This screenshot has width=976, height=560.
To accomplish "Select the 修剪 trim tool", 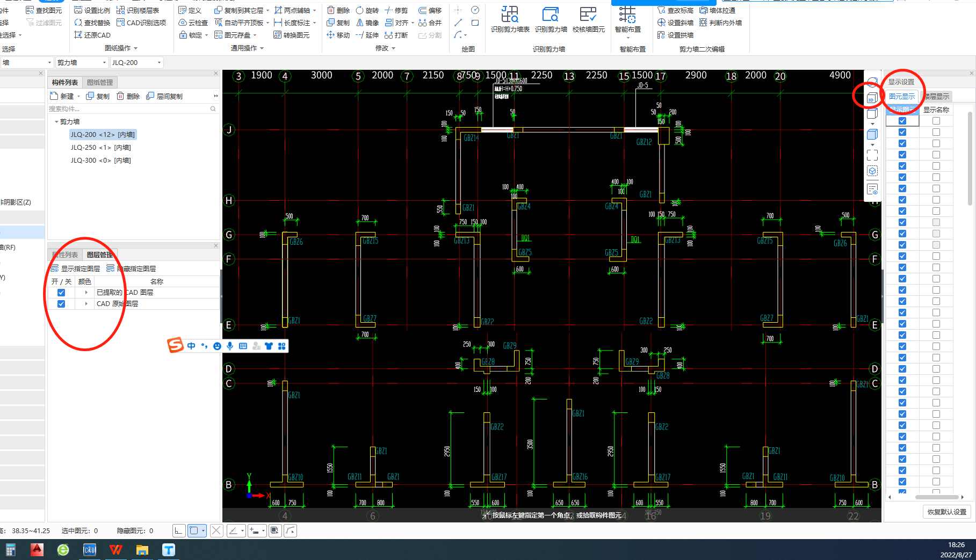I will pos(396,10).
